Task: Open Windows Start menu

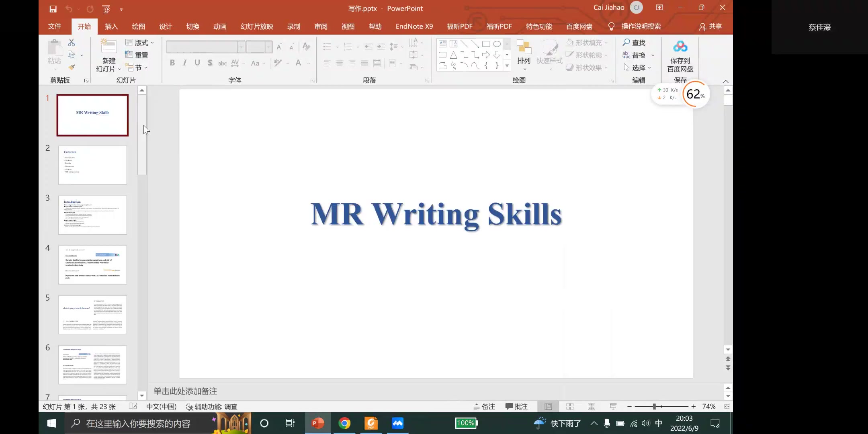Action: point(51,423)
